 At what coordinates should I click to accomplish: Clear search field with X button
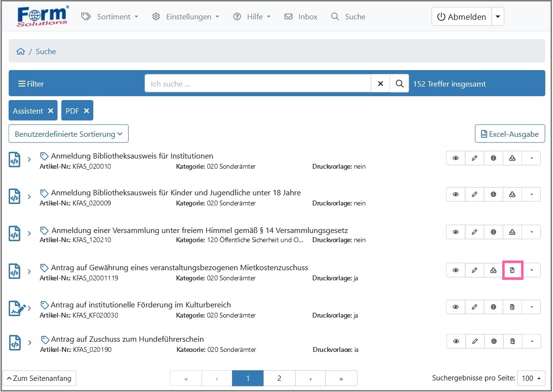[x=380, y=84]
